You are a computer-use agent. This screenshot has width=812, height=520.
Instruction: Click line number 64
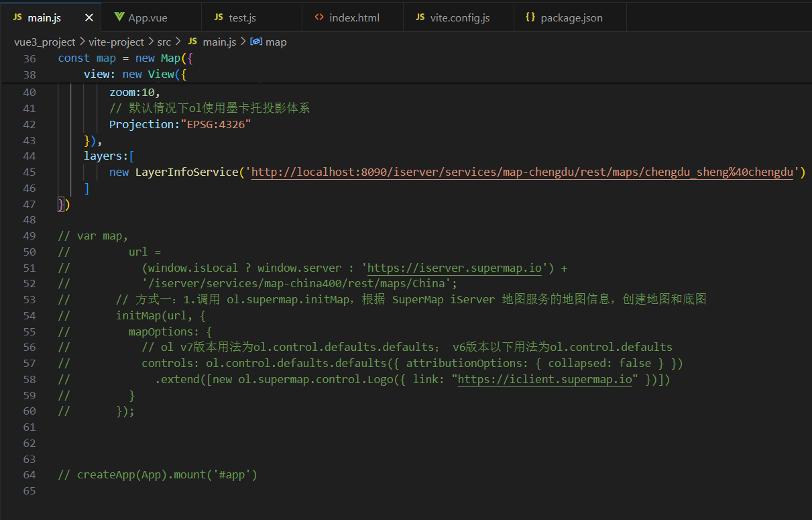[30, 475]
